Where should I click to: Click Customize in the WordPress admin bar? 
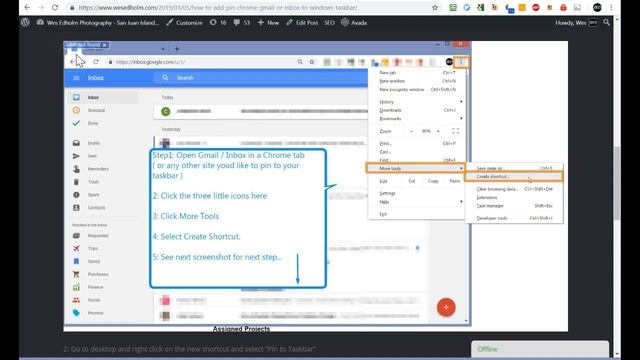tap(184, 23)
